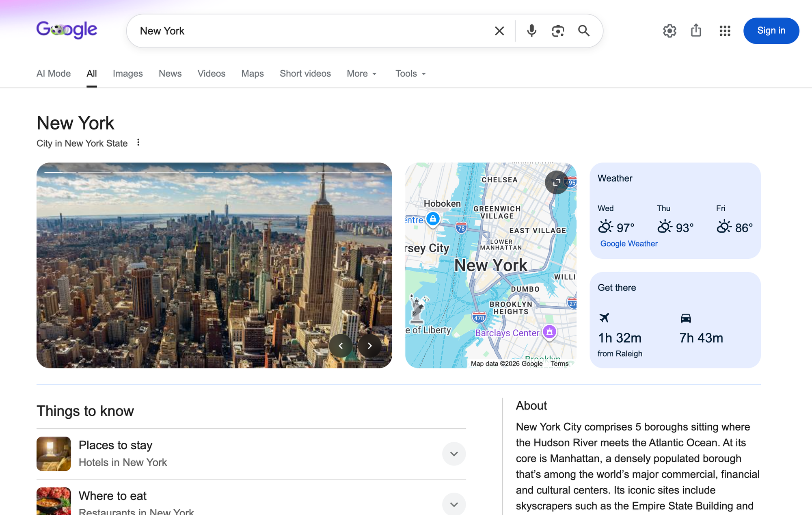Open search by image camera icon
Screen dimensions: 812x515
(x=558, y=31)
